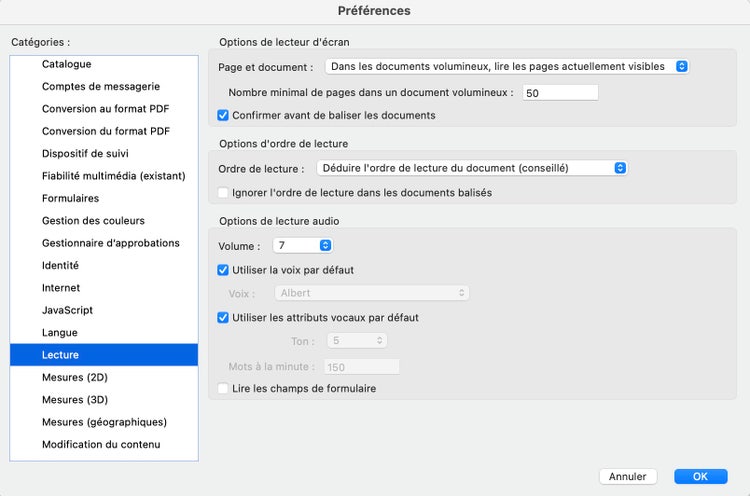Open "Modification du contenu" category
750x496 pixels.
(x=101, y=445)
